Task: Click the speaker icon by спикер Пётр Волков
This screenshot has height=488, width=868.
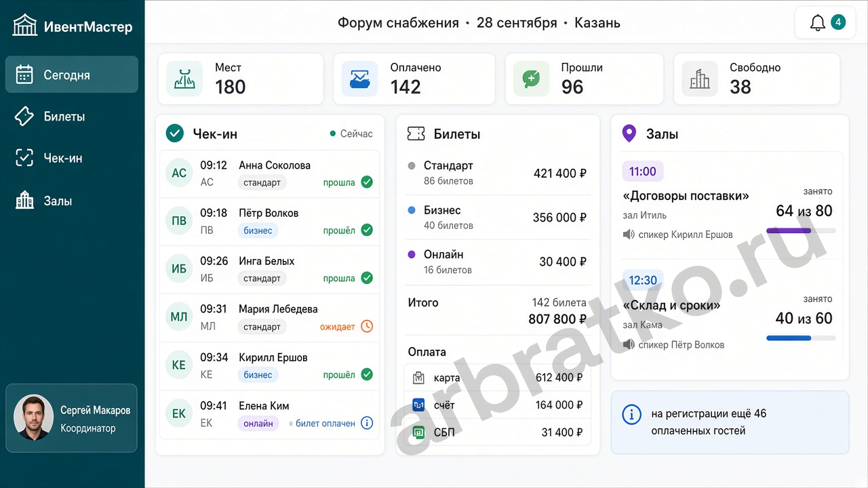Action: click(x=629, y=344)
